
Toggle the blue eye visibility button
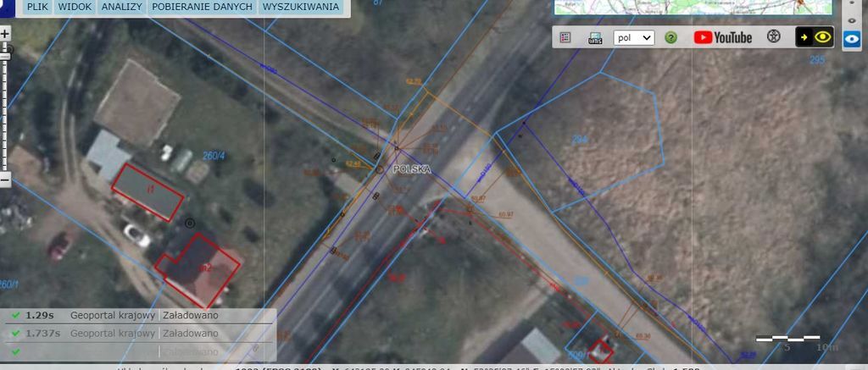852,38
